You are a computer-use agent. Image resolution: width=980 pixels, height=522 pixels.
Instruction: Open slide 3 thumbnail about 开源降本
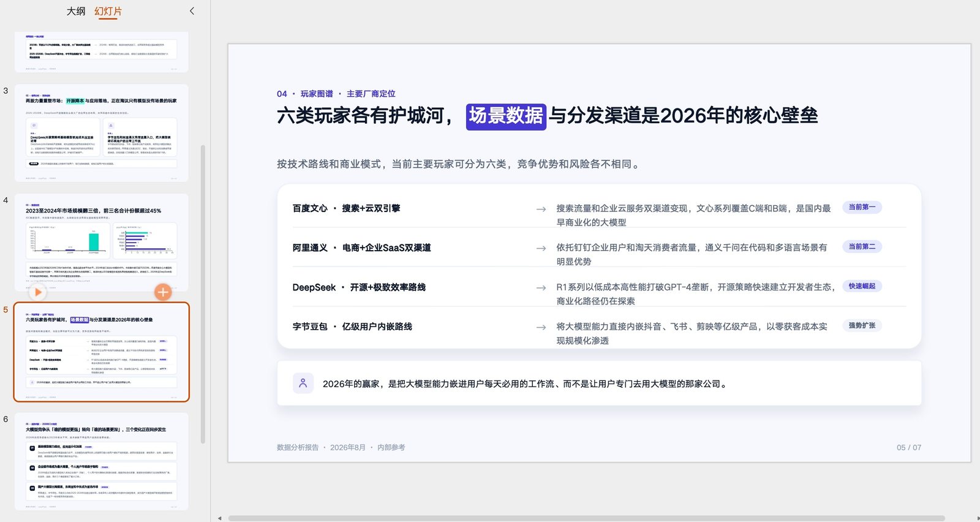point(102,133)
